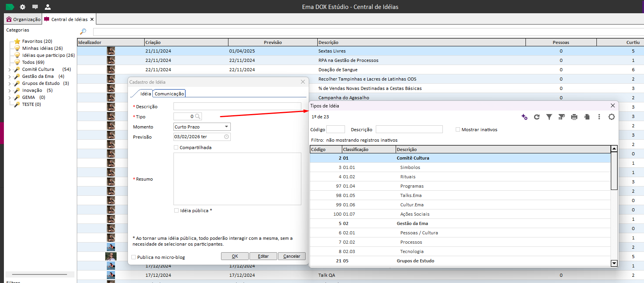Click the magnifier next to Tipo field

tap(198, 116)
